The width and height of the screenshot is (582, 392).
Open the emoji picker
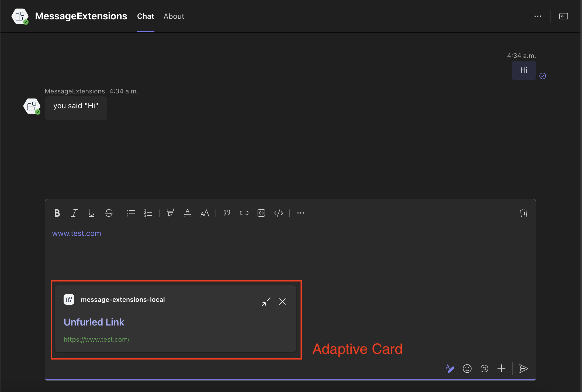point(467,369)
